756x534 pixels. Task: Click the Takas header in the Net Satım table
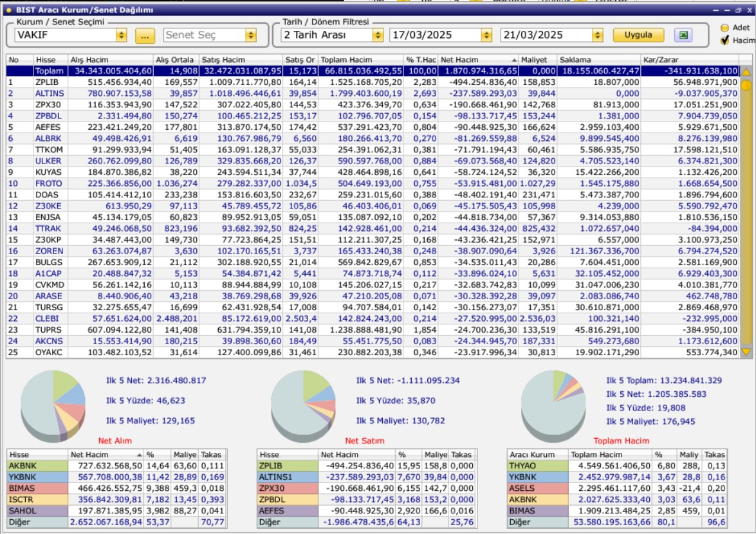[462, 454]
